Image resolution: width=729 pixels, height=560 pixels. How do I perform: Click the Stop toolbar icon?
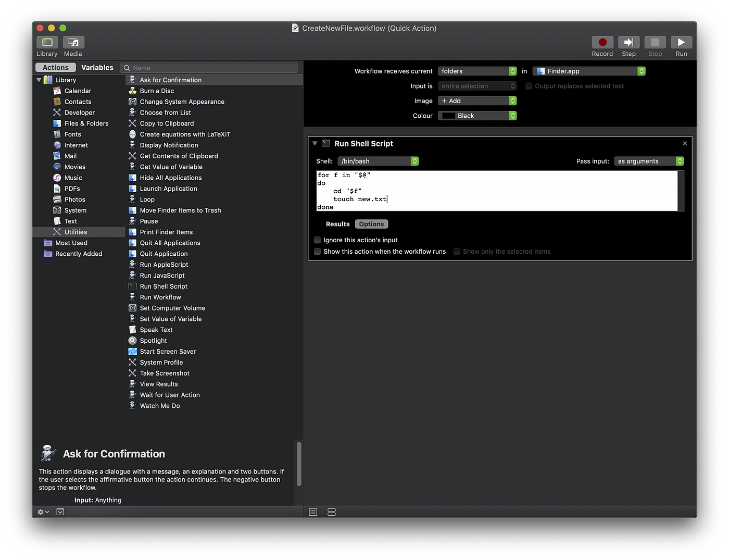click(655, 42)
